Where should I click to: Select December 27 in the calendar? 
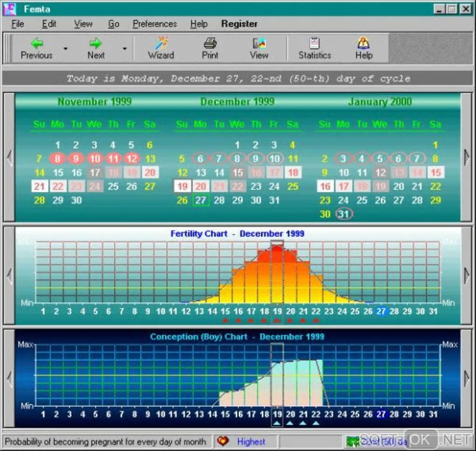[x=201, y=200]
